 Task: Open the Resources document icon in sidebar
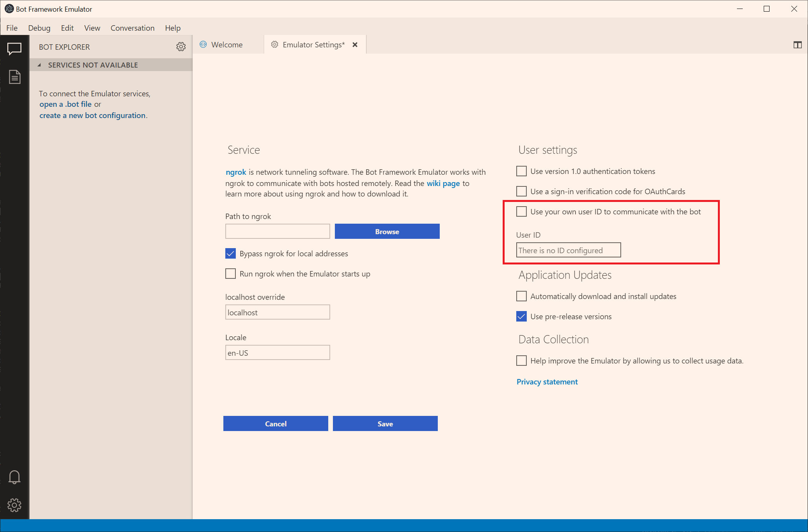point(14,77)
